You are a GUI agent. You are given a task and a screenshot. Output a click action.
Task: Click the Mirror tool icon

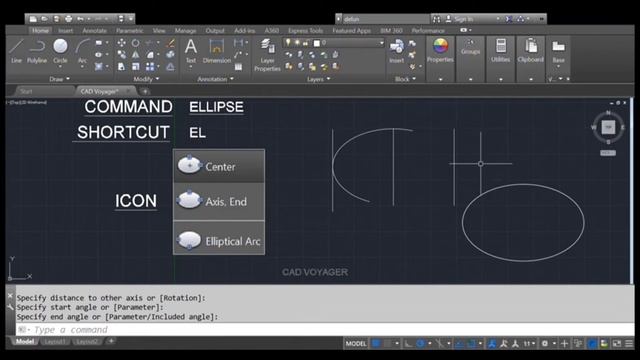135,54
